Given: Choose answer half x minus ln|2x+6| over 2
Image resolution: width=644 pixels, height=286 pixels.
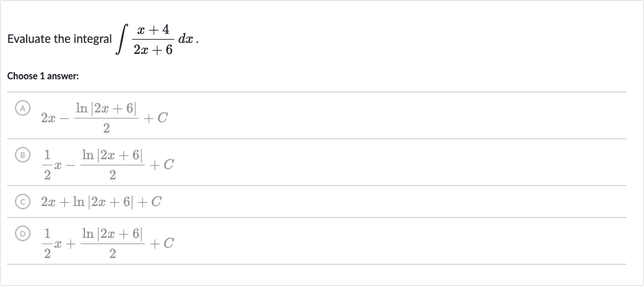Looking at the screenshot, I should (317, 162).
